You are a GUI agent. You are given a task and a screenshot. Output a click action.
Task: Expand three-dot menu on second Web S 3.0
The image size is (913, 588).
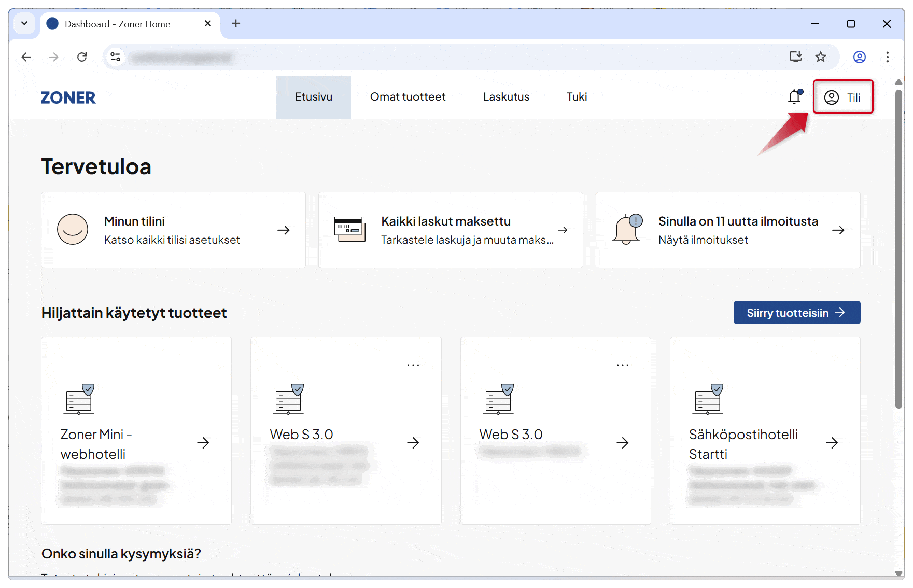tap(623, 365)
